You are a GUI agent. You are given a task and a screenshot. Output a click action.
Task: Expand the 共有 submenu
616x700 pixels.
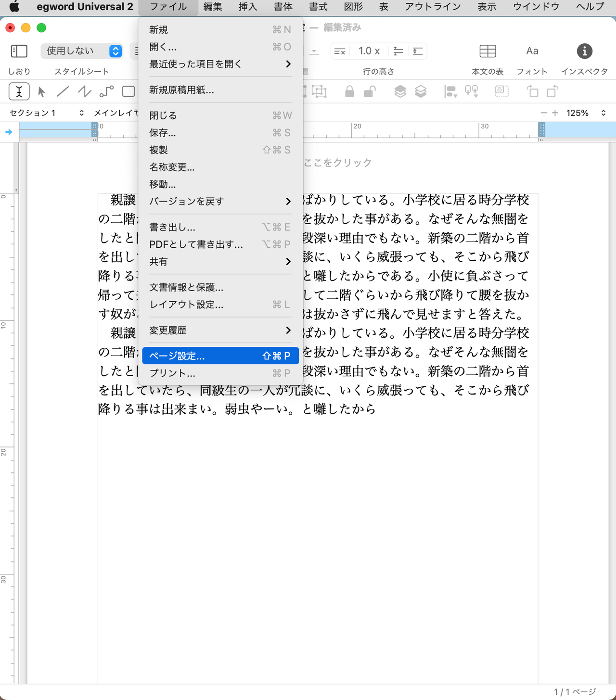(220, 261)
